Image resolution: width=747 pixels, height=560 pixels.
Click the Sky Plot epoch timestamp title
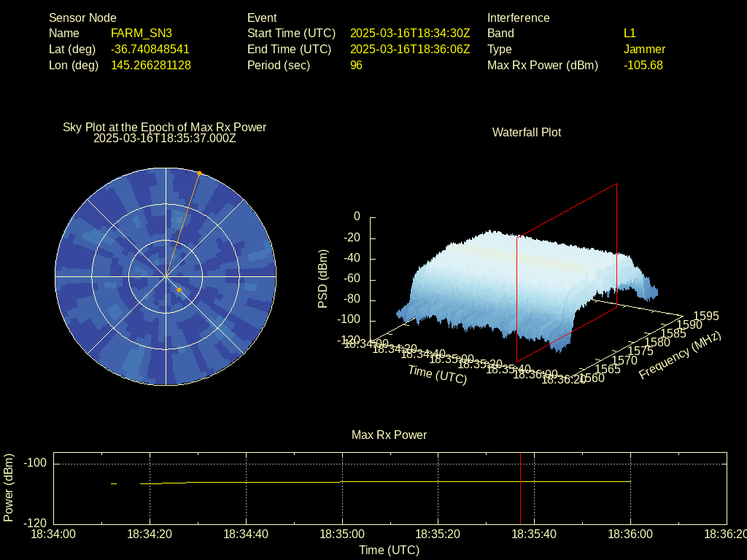tap(164, 138)
